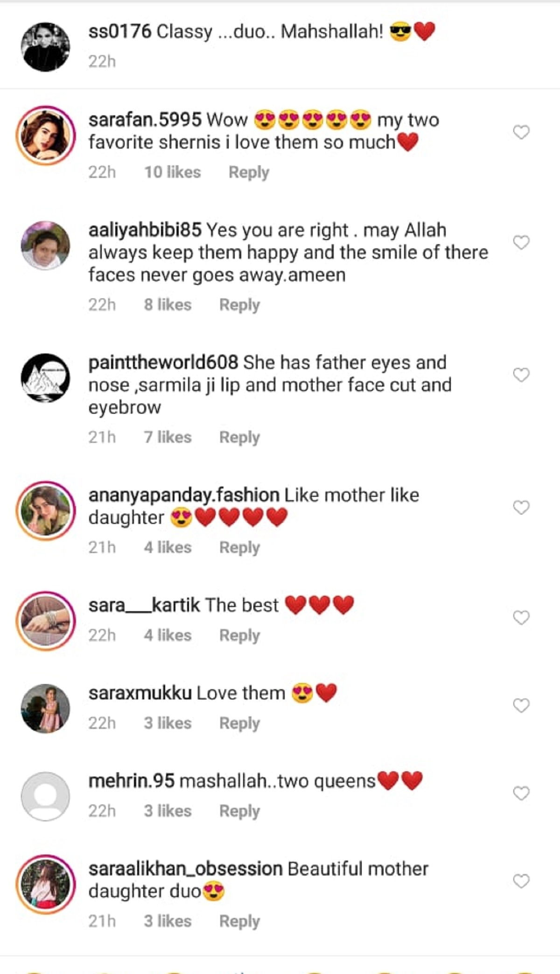Reply to aaliyahbibi85's comment
Image resolution: width=560 pixels, height=974 pixels.
(x=239, y=305)
